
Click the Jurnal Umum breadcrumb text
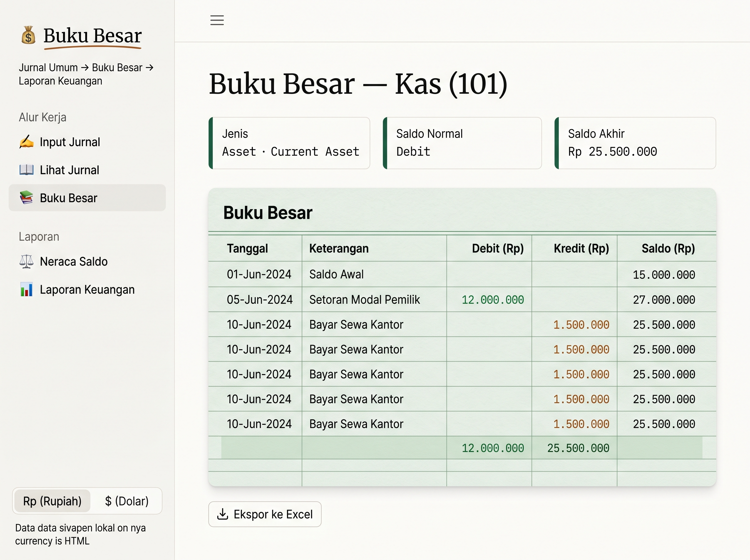click(48, 67)
